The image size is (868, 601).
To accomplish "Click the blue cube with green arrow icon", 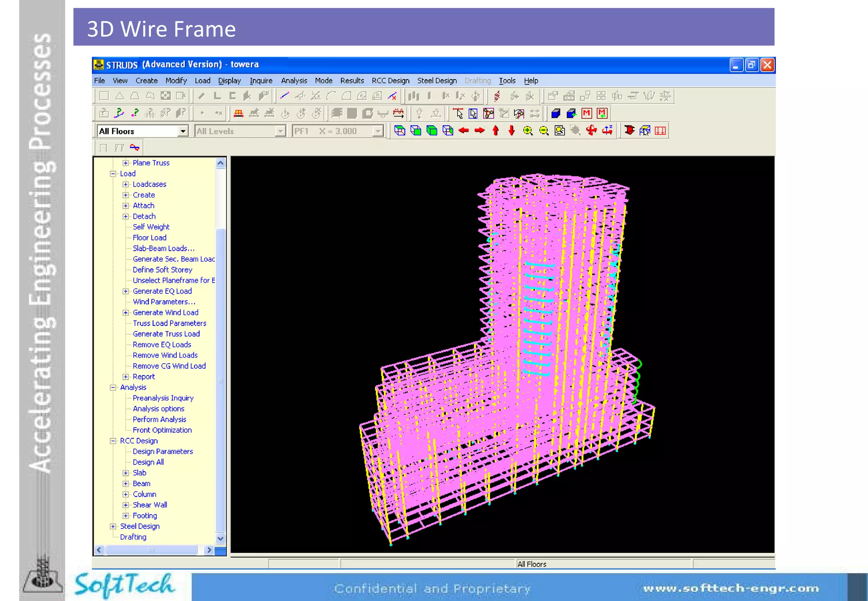I will 571,113.
